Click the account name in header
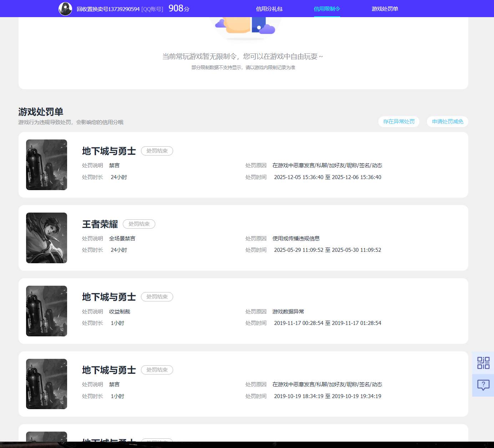Viewport: 494px width, 448px height. (108, 9)
